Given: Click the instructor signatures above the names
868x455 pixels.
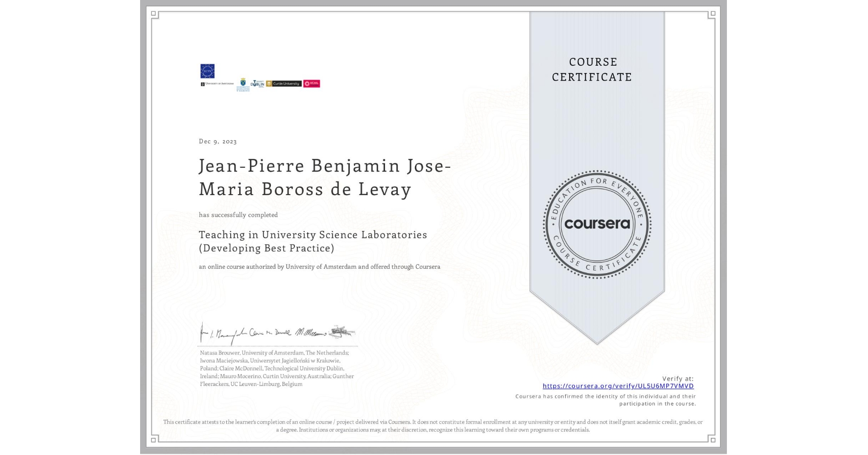Looking at the screenshot, I should pos(277,333).
